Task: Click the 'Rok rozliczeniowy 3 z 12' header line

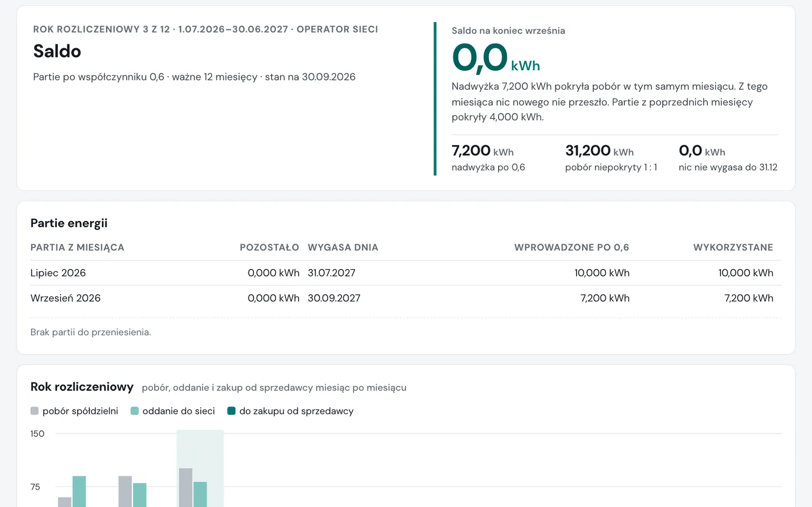Action: tap(206, 29)
